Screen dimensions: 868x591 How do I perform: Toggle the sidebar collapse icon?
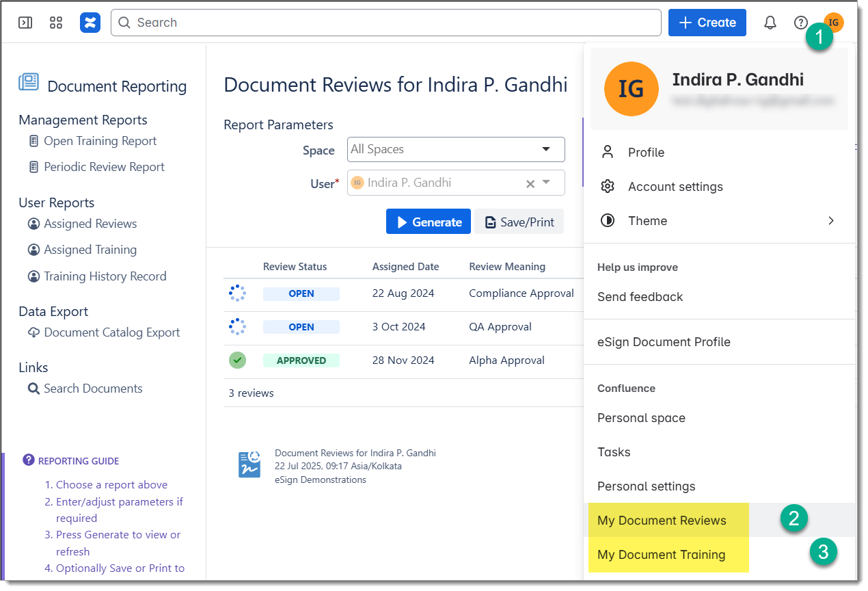click(25, 23)
